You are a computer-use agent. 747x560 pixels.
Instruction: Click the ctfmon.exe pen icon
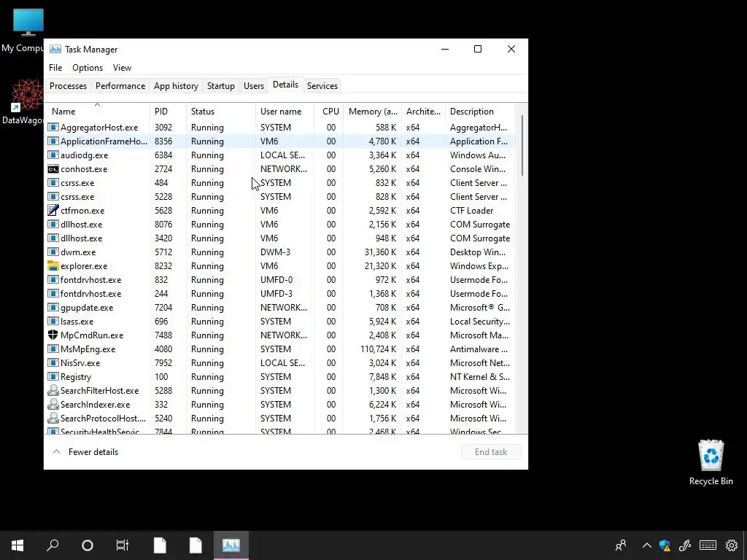(53, 211)
